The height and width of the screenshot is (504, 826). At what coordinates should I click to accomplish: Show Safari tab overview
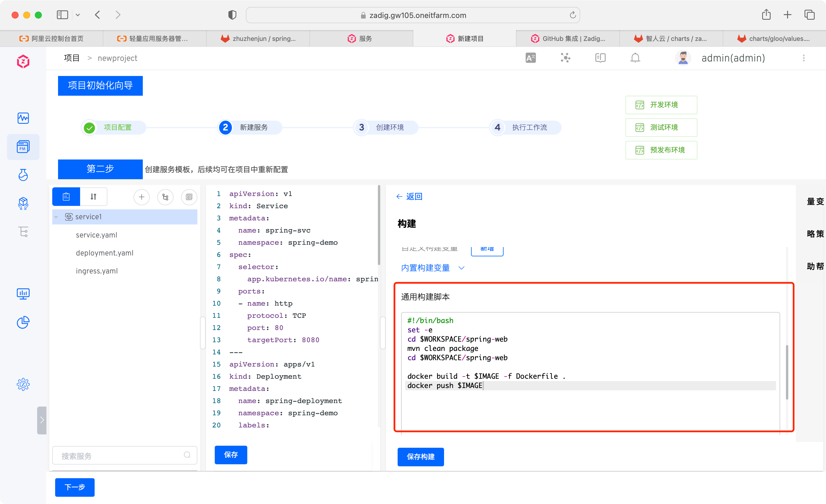click(x=809, y=15)
